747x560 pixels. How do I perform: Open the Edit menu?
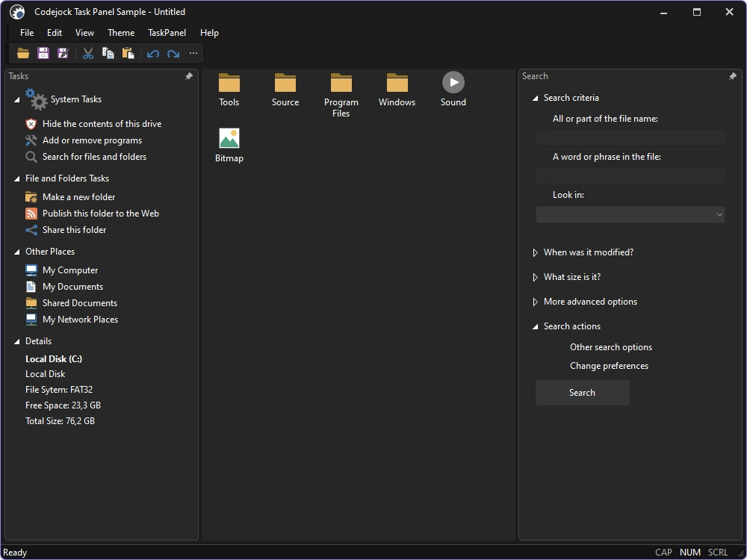pos(55,33)
